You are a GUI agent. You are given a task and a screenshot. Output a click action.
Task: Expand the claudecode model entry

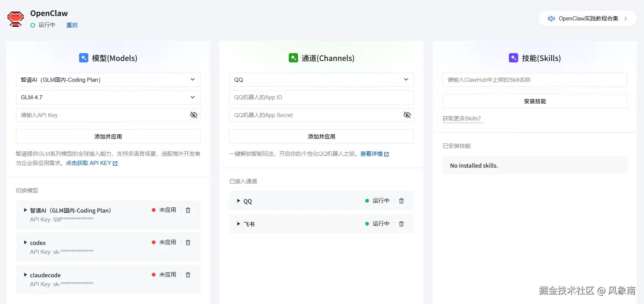26,275
